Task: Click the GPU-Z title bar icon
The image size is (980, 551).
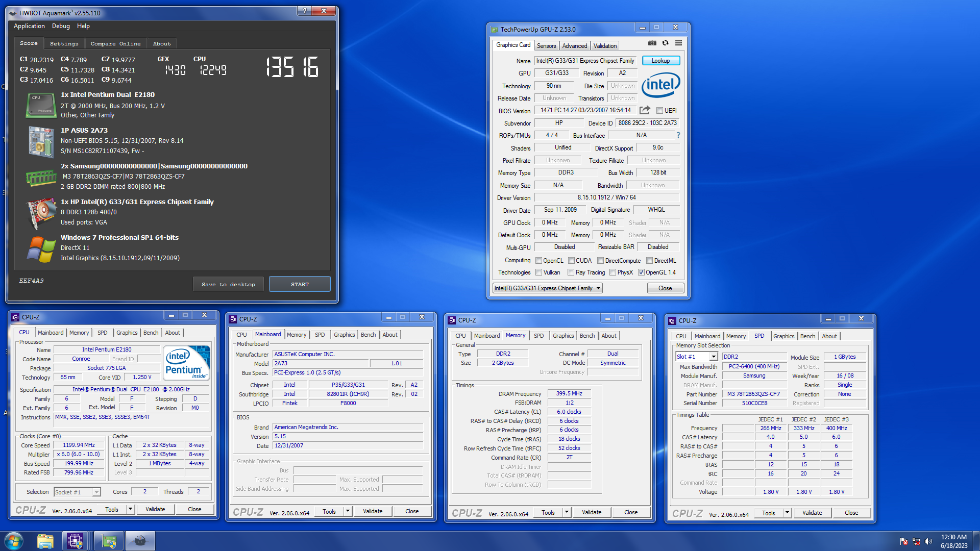Action: point(494,30)
